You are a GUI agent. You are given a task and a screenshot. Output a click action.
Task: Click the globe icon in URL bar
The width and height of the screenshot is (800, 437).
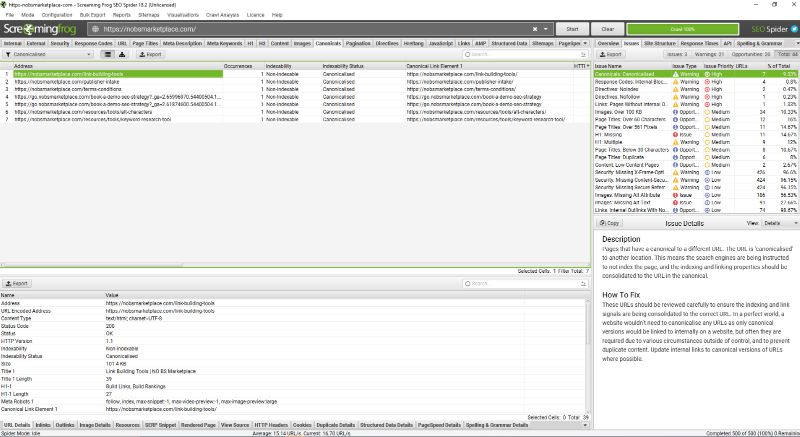96,29
